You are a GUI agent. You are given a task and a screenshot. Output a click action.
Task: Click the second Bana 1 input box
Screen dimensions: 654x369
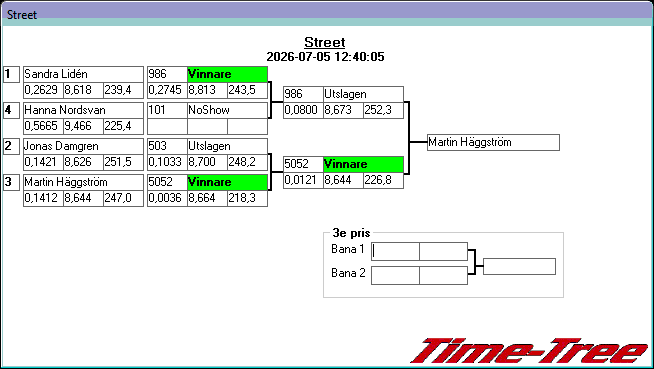tap(443, 251)
